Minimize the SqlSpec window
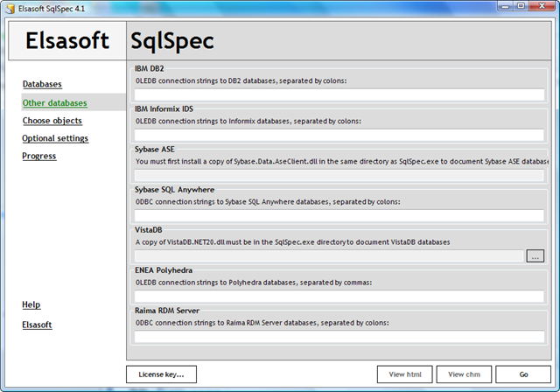 [x=506, y=6]
